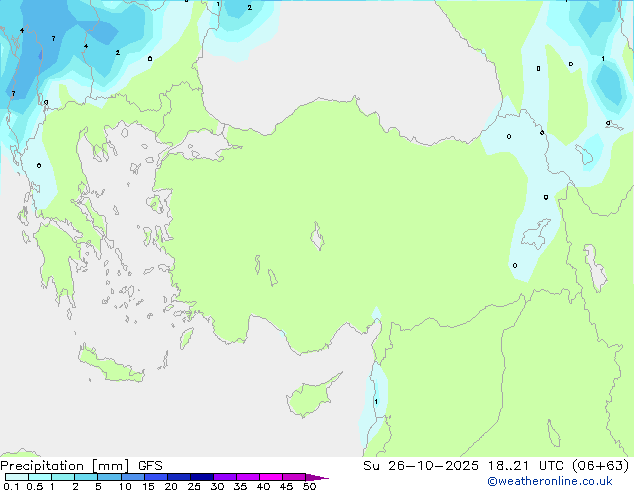
Task: Click the 1–2 mm legend color swatch
Action: click(x=63, y=477)
